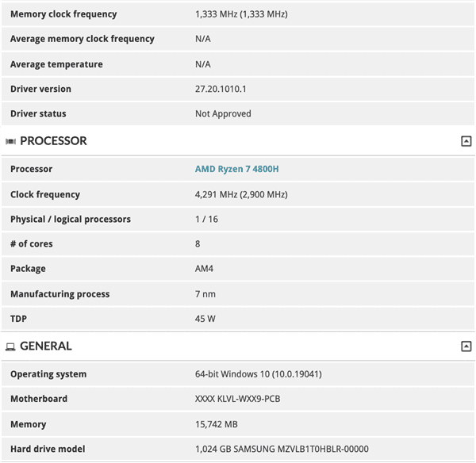
Task: Click the Driver status label
Action: pyautogui.click(x=38, y=114)
